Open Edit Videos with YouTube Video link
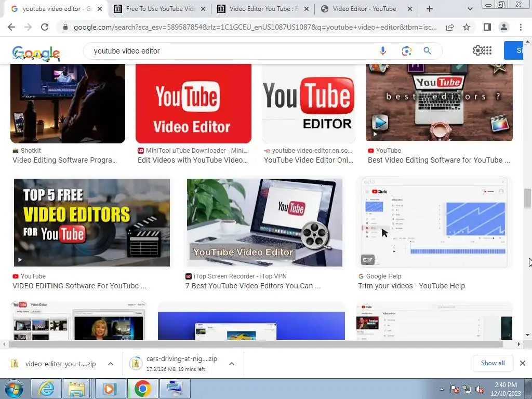This screenshot has height=399, width=532. tap(193, 160)
